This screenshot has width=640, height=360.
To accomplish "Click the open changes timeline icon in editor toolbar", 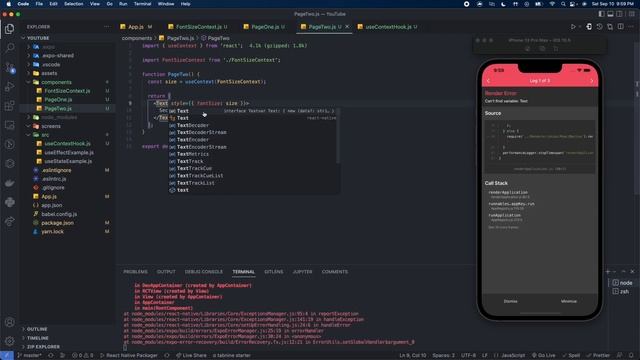I will [599, 27].
